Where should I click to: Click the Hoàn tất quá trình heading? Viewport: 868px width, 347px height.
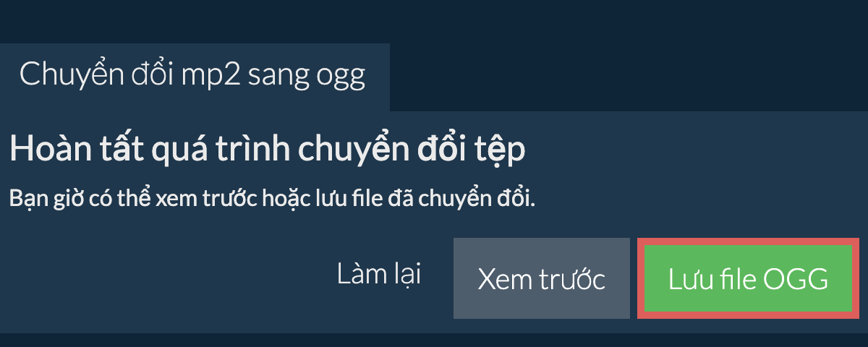point(267,150)
